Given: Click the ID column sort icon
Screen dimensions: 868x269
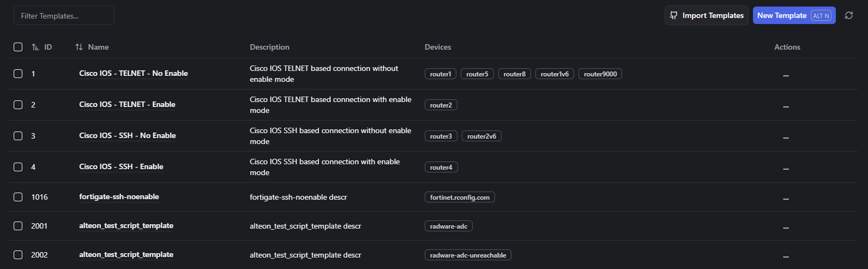Looking at the screenshot, I should 35,47.
